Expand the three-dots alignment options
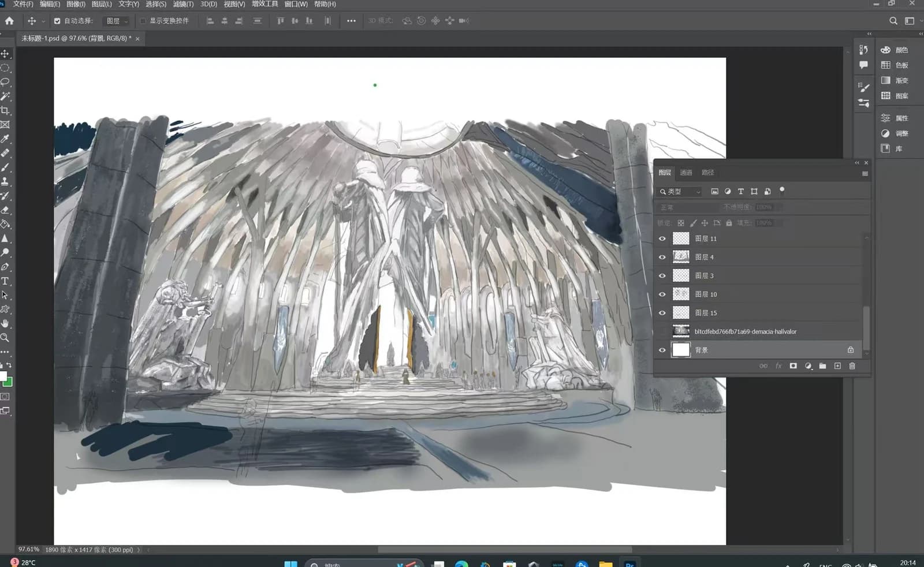This screenshot has height=567, width=924. pyautogui.click(x=351, y=21)
